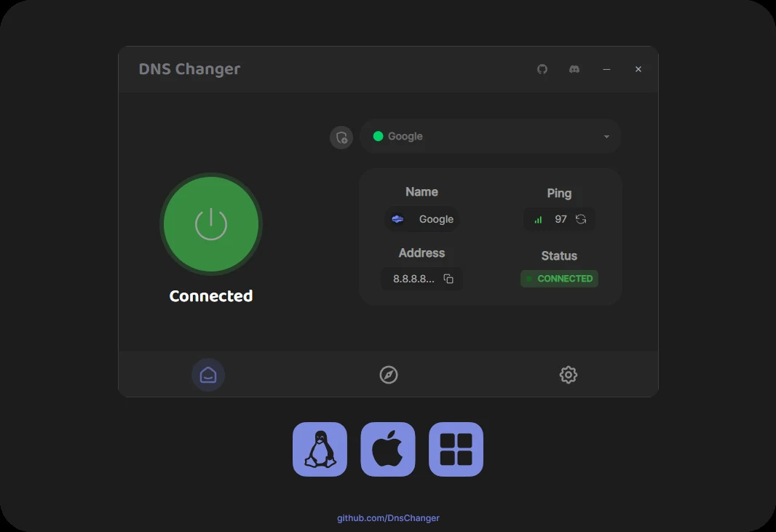
Task: Minimize the DNS Changer window
Action: 606,69
